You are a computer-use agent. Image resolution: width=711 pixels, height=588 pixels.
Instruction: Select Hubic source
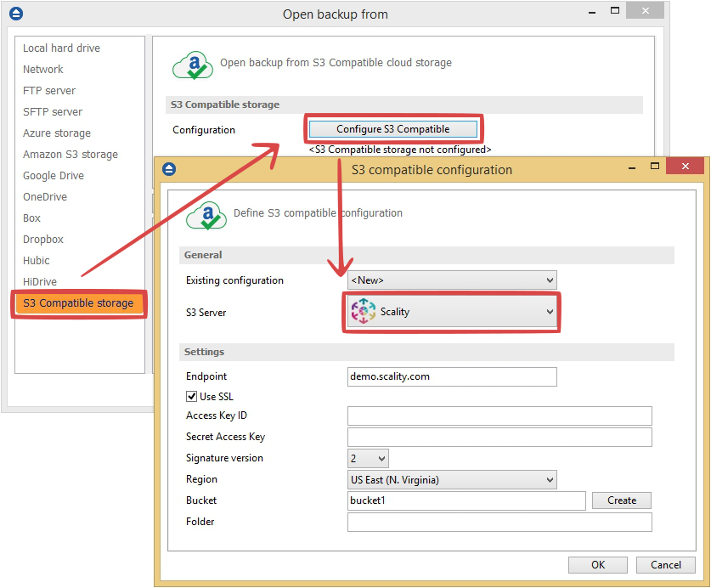pyautogui.click(x=37, y=261)
